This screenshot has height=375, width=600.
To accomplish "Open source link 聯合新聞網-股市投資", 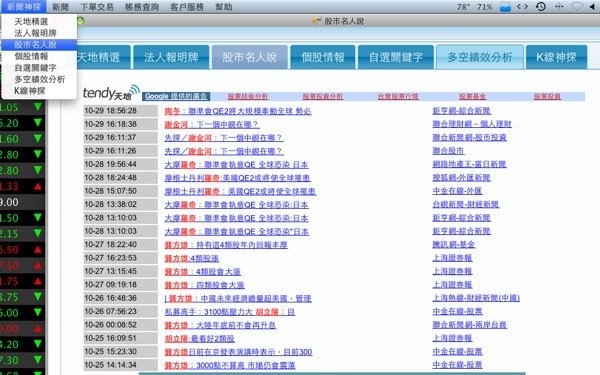I will click(x=470, y=137).
